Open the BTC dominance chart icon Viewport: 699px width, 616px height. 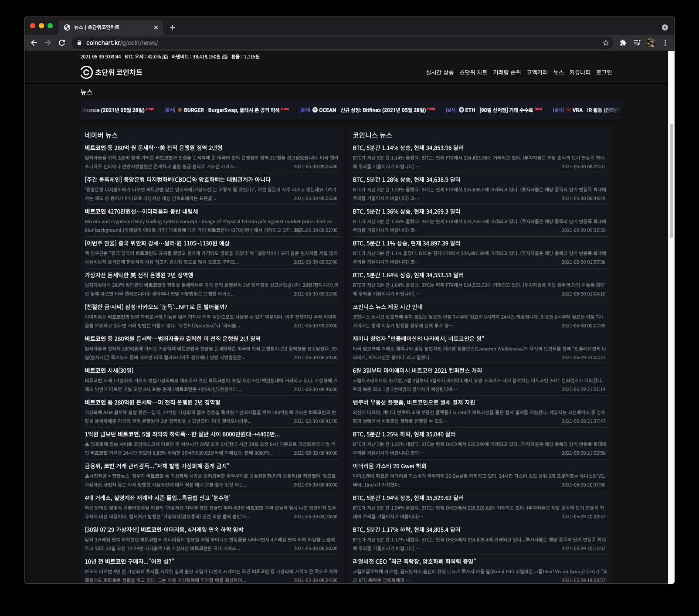tap(165, 57)
